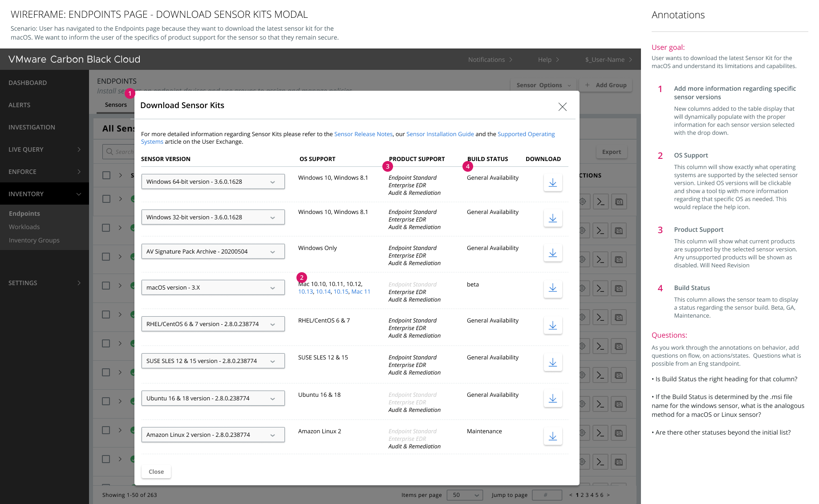Select Workloads under Inventory

click(x=24, y=227)
